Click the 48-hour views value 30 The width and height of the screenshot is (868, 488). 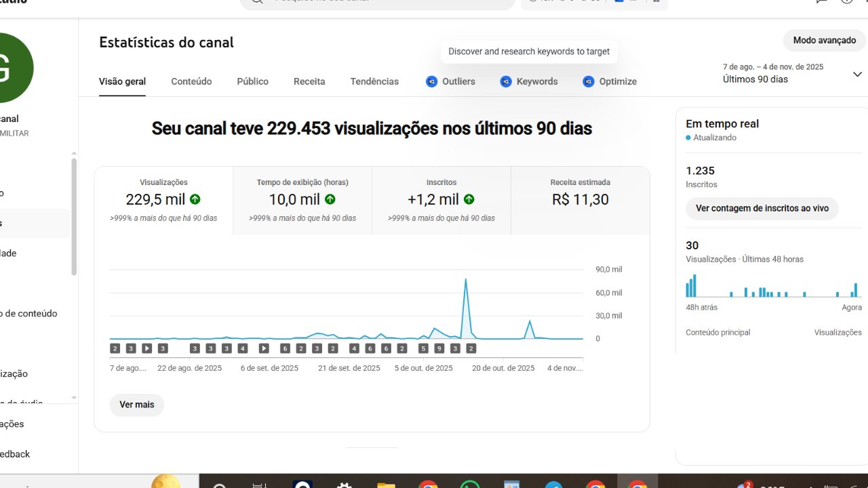pos(692,245)
